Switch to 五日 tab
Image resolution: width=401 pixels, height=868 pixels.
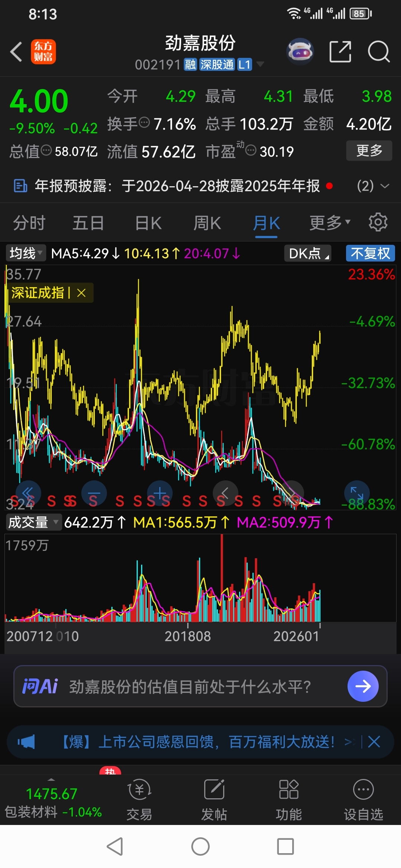point(88,223)
